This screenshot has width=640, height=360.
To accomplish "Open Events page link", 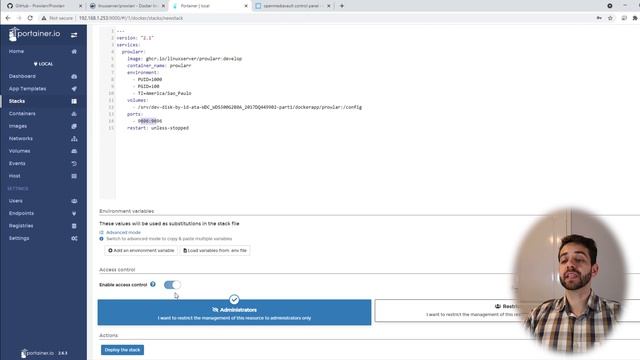I will click(x=17, y=163).
